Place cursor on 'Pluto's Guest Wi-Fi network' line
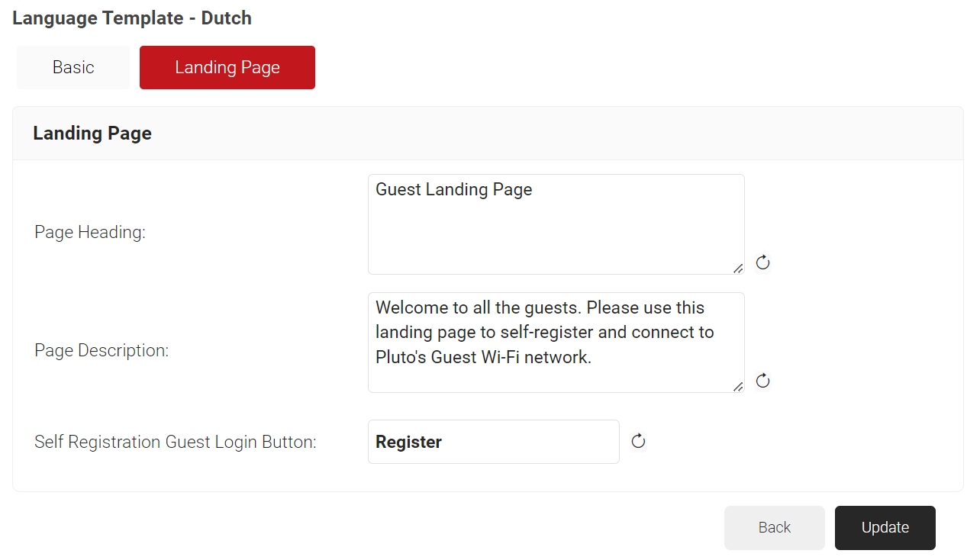Viewport: 967px width, 560px height. 483,357
